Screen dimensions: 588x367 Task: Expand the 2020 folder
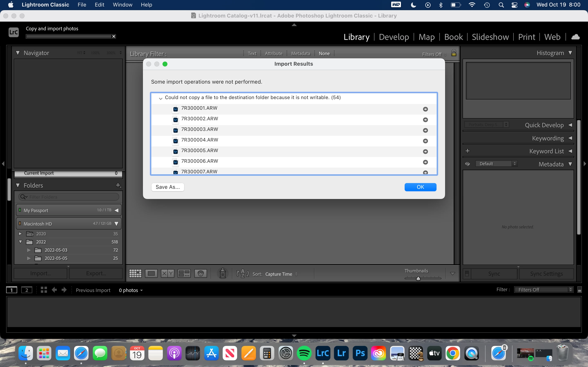click(x=20, y=233)
